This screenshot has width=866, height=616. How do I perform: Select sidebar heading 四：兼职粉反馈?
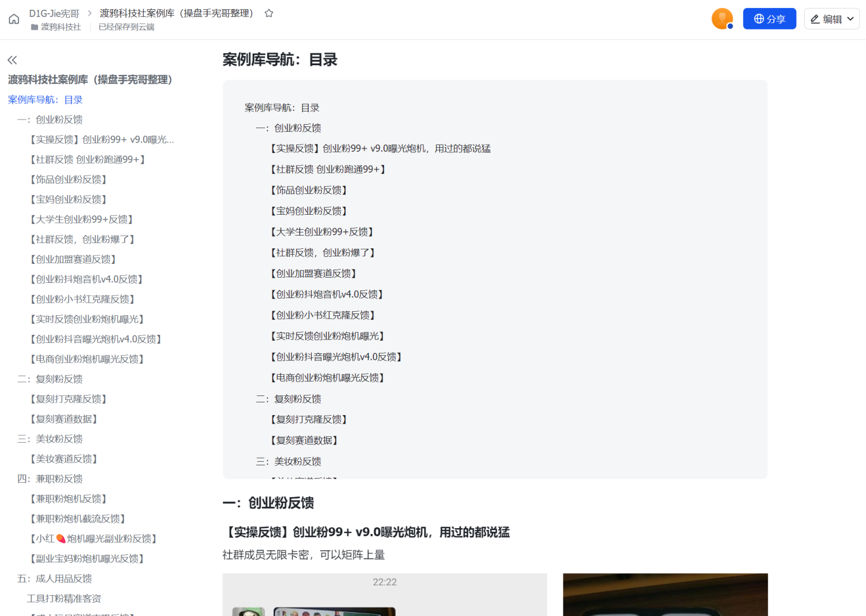[50, 479]
